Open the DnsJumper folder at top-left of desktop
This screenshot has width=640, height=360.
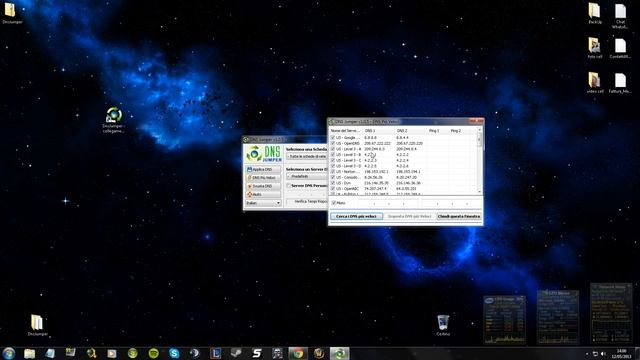[11, 13]
